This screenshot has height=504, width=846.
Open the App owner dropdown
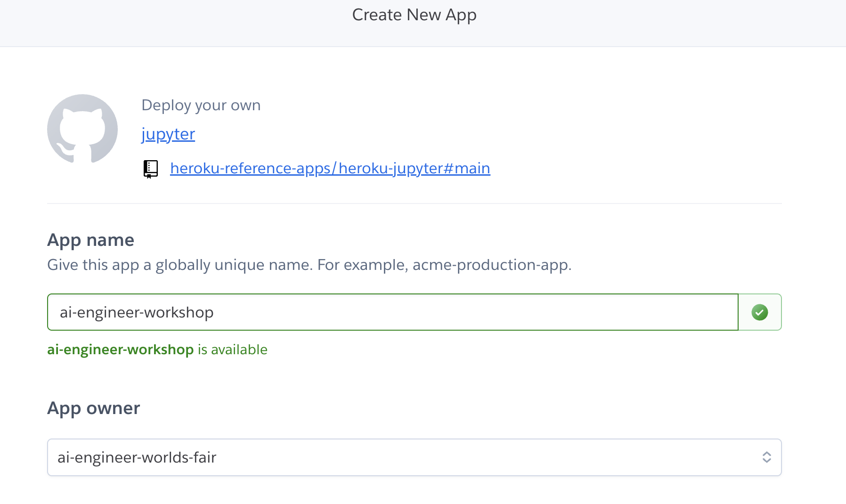(415, 457)
